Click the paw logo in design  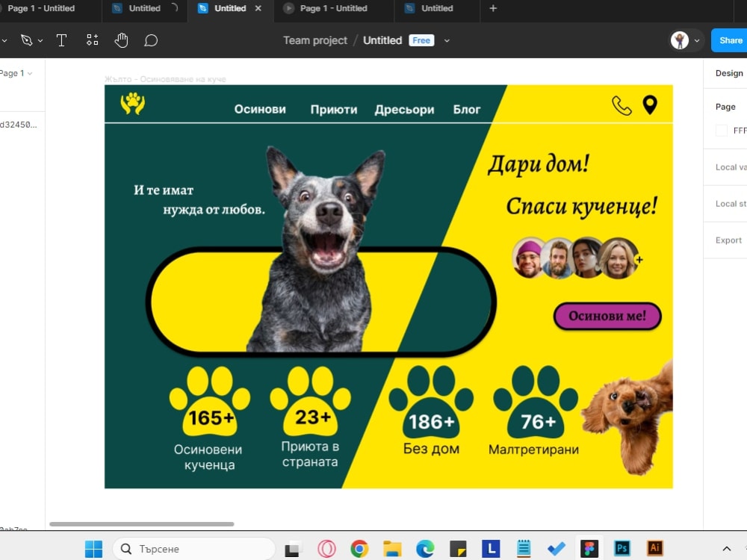coord(133,103)
